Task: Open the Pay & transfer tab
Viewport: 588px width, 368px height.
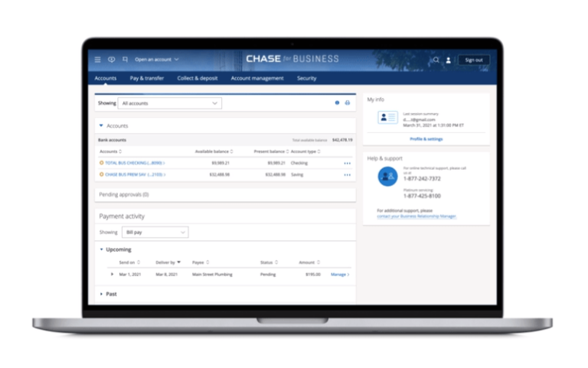Action: click(x=147, y=78)
